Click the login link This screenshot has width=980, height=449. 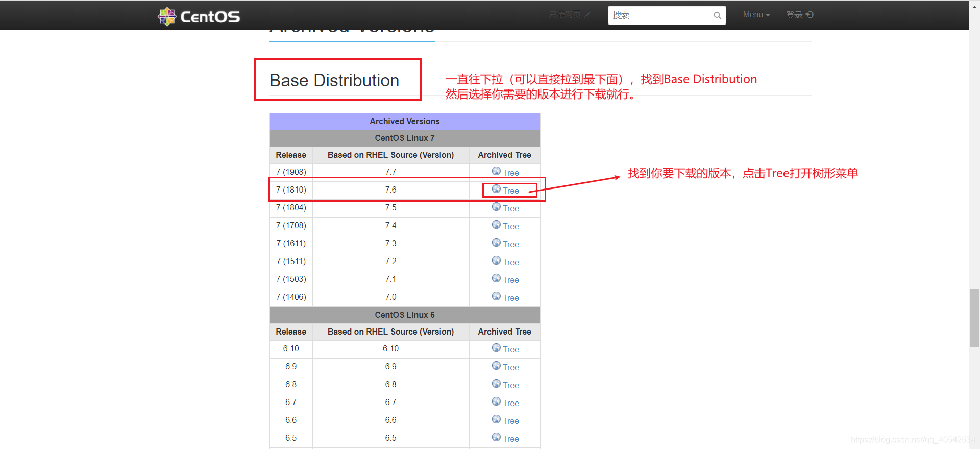tap(799, 15)
